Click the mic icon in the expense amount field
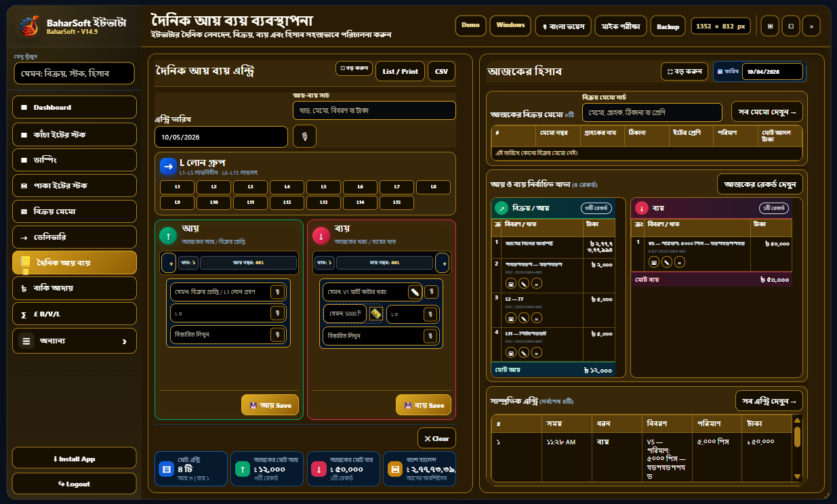 coord(430,314)
